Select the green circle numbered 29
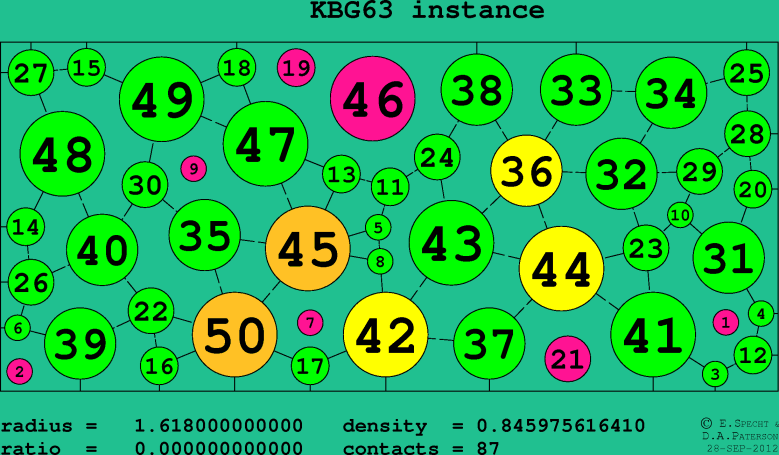Viewport: 779px width, 455px height. click(x=700, y=171)
